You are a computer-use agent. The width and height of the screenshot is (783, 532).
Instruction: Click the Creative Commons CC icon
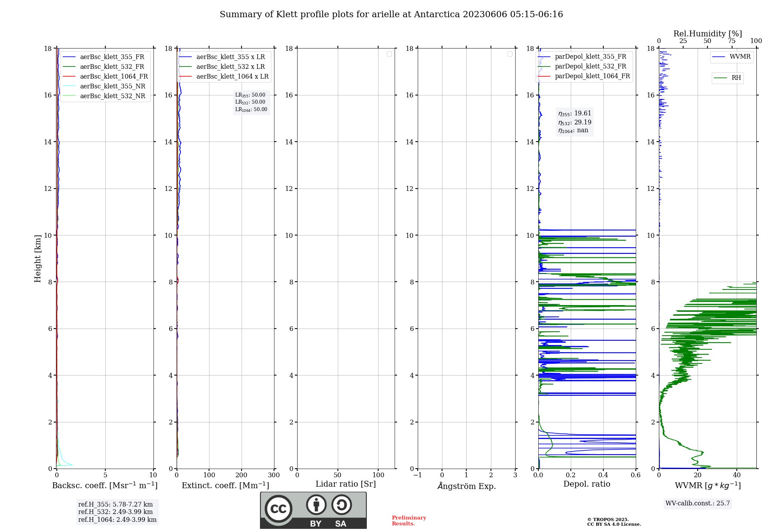click(x=278, y=509)
